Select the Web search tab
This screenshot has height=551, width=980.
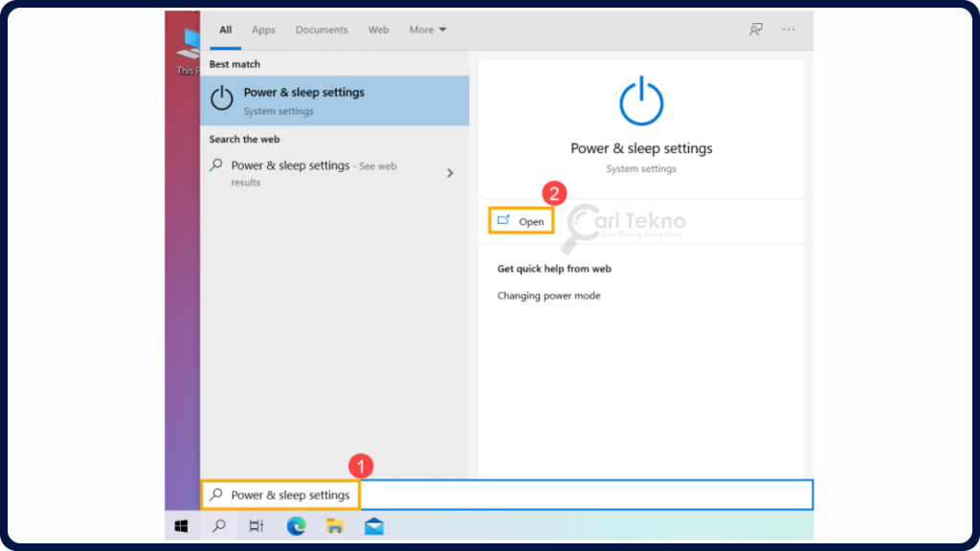point(378,30)
